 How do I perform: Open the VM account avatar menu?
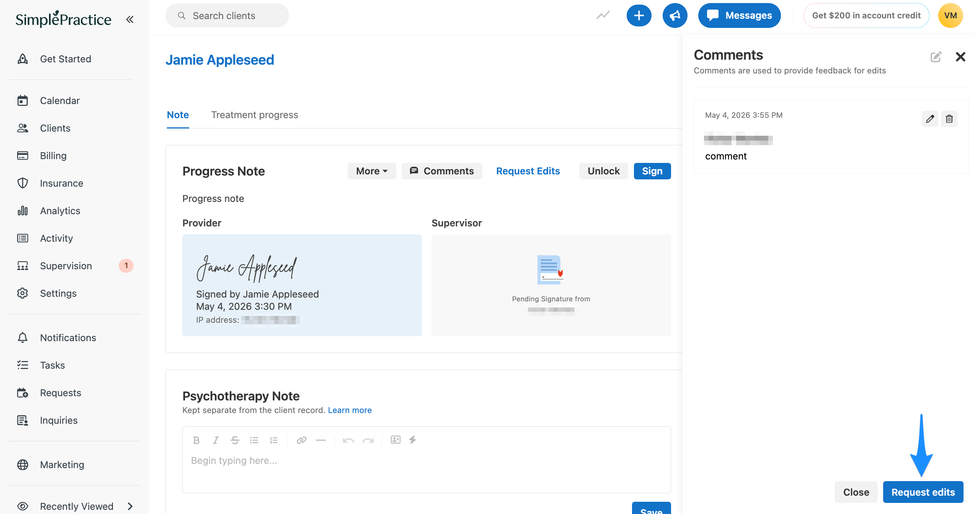(951, 16)
